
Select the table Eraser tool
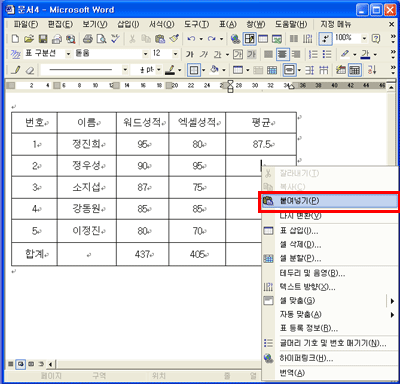coord(30,70)
